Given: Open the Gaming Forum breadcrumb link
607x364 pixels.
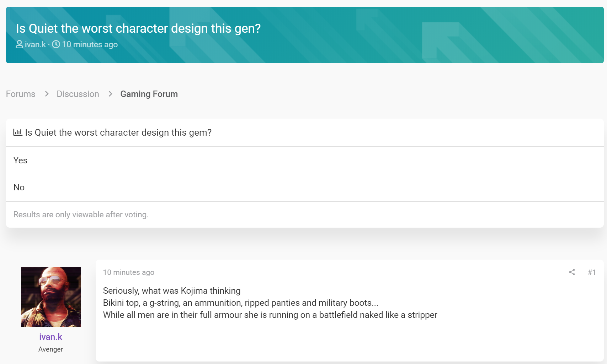Looking at the screenshot, I should pyautogui.click(x=149, y=94).
